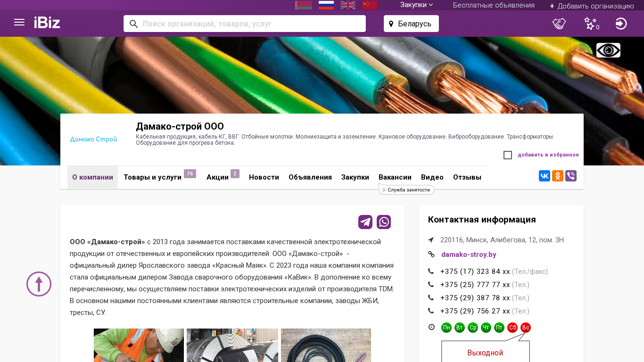Click the login arrow icon
Screen dimensions: 644x362
[621, 24]
